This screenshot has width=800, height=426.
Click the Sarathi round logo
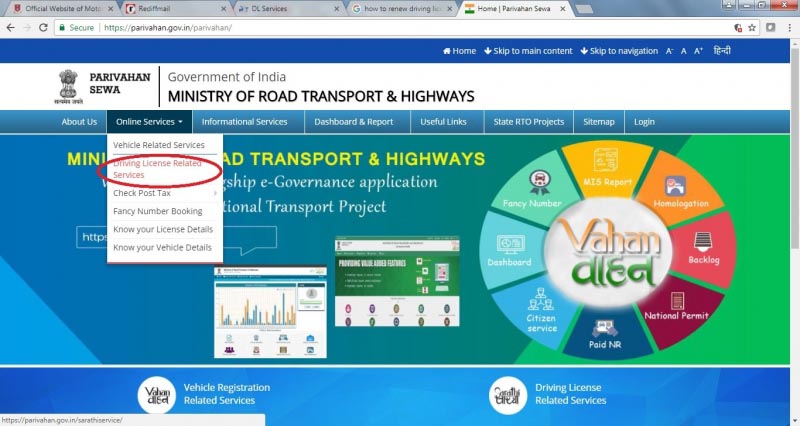coord(508,395)
